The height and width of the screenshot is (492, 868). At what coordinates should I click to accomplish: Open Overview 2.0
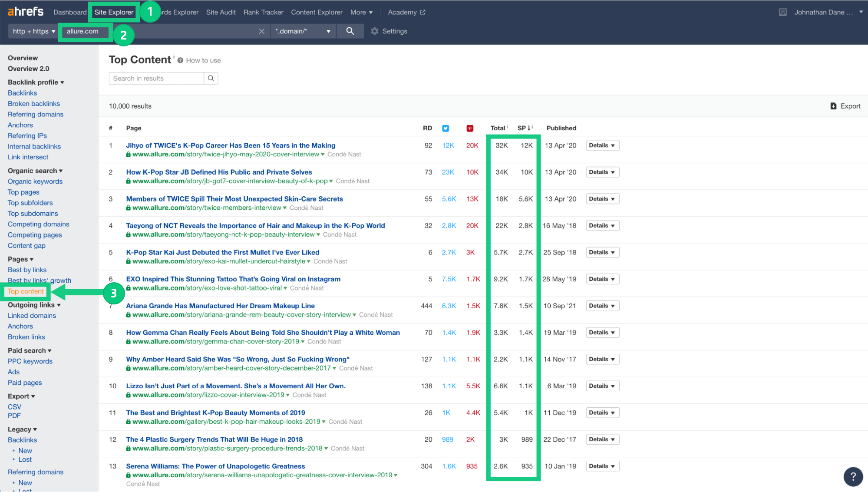tap(29, 69)
